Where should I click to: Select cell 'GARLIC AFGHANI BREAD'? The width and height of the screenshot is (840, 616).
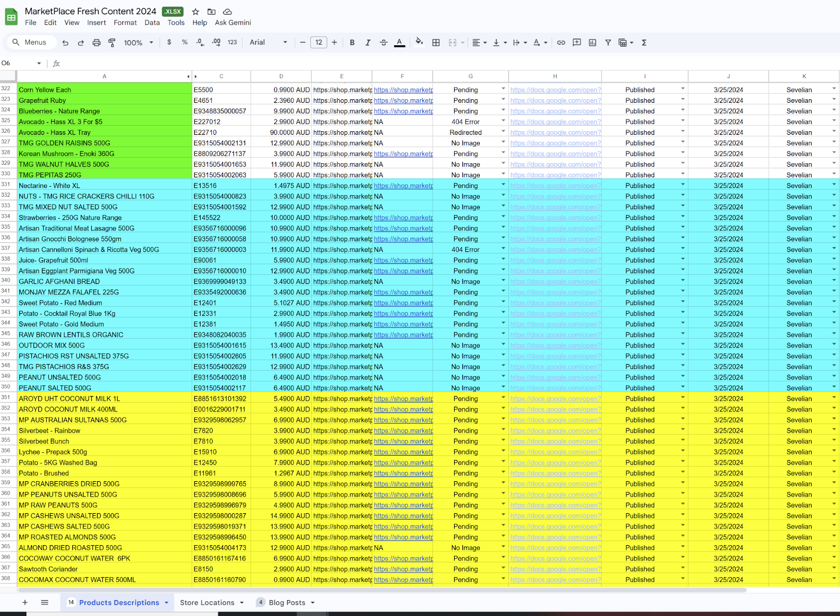coord(104,282)
